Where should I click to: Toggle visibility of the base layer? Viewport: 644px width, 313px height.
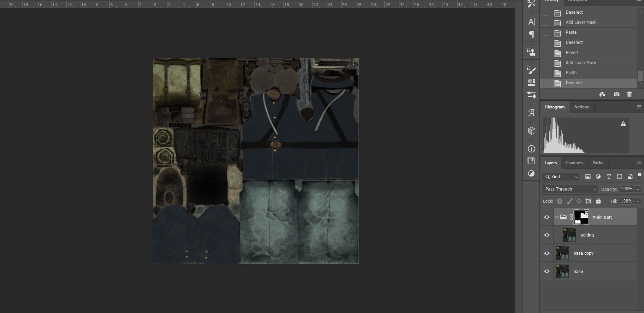pyautogui.click(x=547, y=271)
